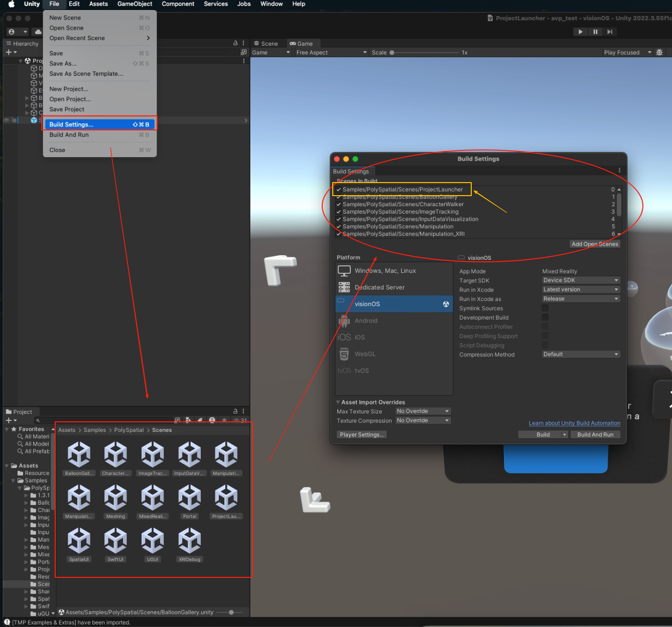Click the Project panel lock icon
Viewport: 672px width, 627px height.
235,411
